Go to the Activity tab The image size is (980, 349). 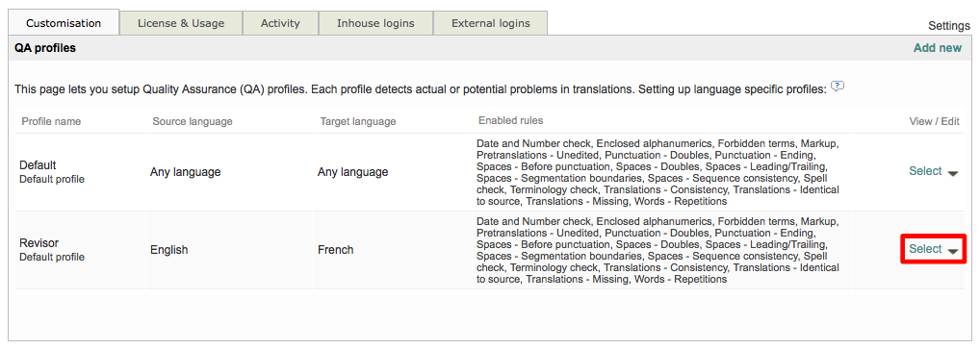(x=280, y=23)
